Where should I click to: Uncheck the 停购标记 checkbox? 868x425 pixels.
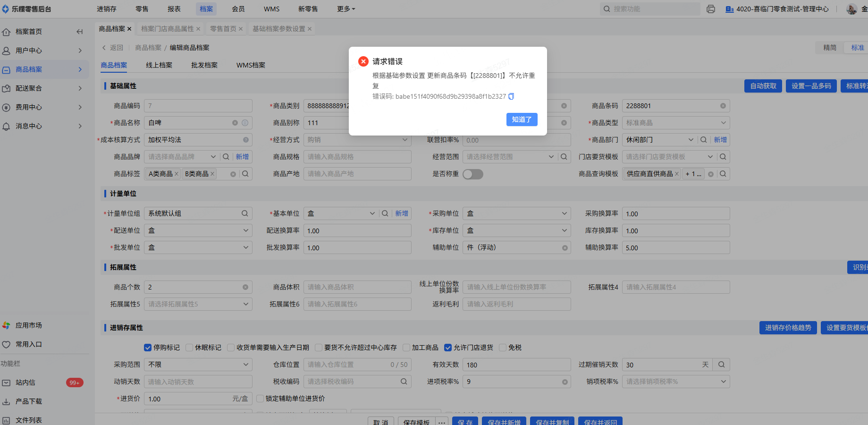[148, 348]
